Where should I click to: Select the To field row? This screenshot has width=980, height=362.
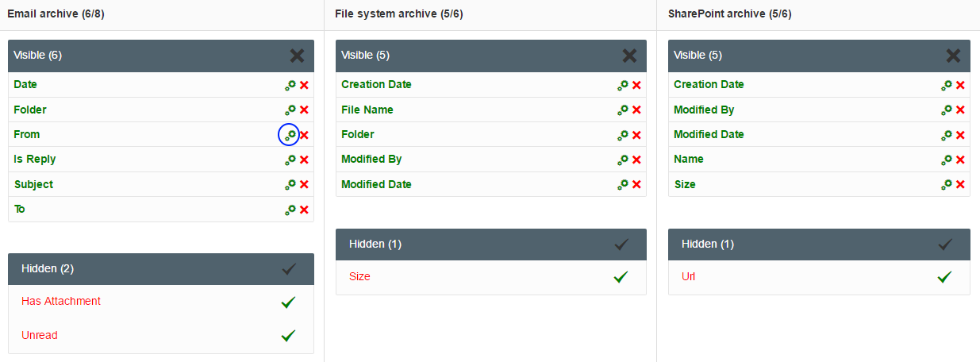tap(161, 210)
